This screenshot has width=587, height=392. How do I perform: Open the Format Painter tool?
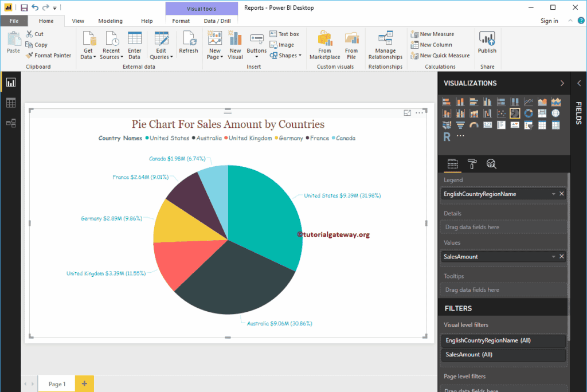(49, 55)
